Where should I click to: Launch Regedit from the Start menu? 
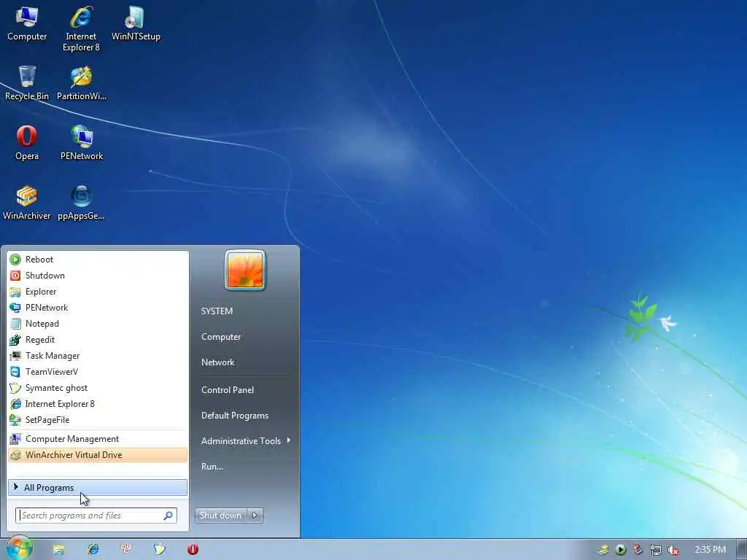[98, 340]
